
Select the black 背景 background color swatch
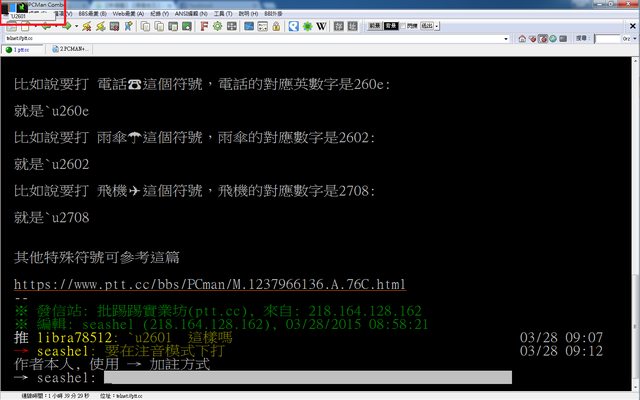click(393, 25)
